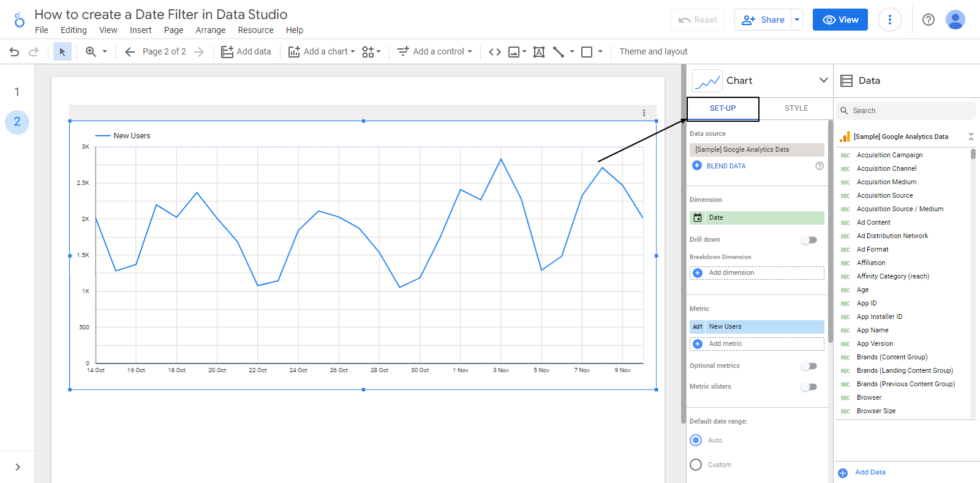The image size is (980, 483).
Task: Expand the line tool dropdown arrow
Action: click(572, 52)
